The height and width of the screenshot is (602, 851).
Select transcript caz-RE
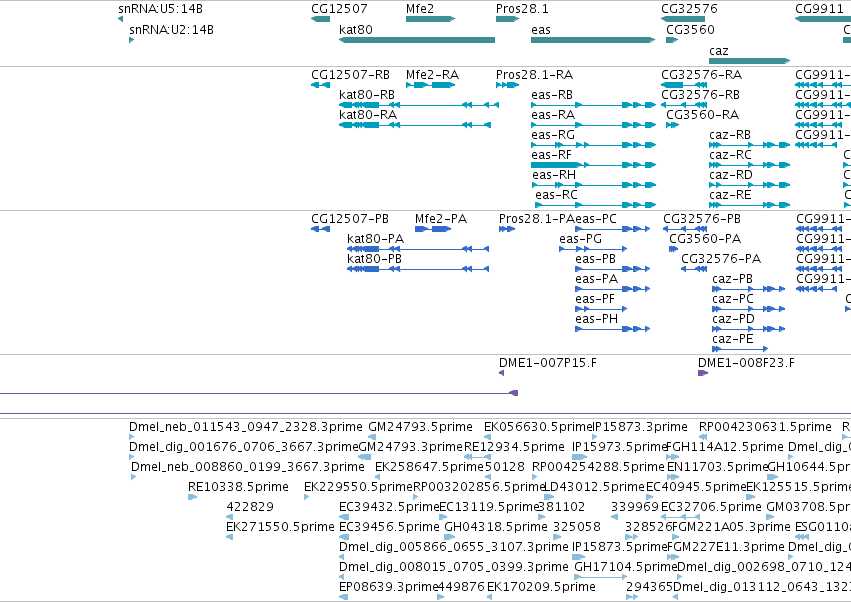point(730,195)
